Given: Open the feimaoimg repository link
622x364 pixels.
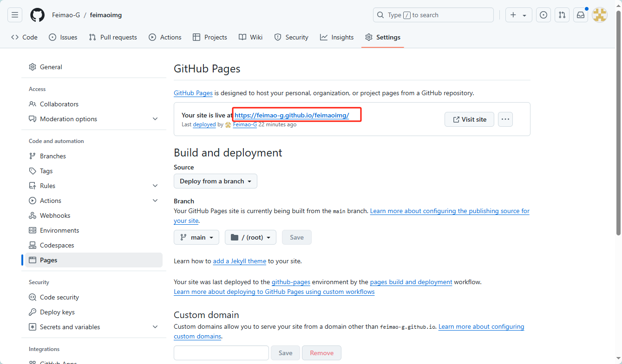Looking at the screenshot, I should [106, 15].
